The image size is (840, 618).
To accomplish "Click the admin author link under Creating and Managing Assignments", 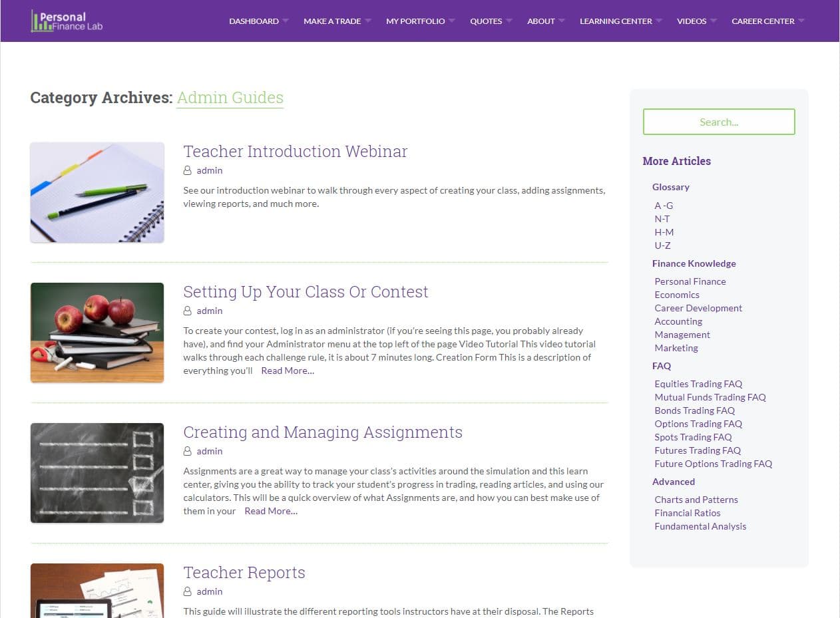I will pyautogui.click(x=210, y=452).
